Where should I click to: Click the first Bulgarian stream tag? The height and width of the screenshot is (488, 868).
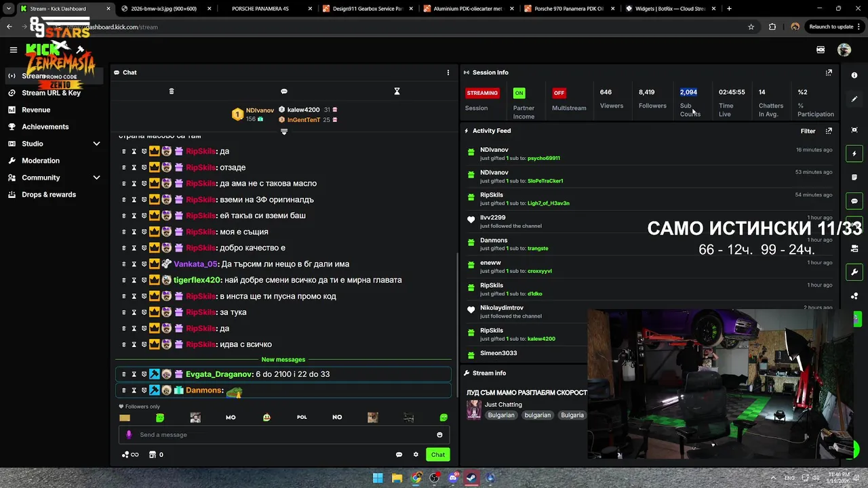point(501,415)
